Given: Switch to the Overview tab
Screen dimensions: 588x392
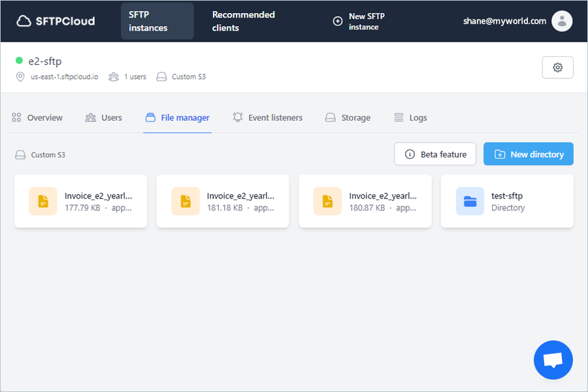Looking at the screenshot, I should pyautogui.click(x=37, y=118).
